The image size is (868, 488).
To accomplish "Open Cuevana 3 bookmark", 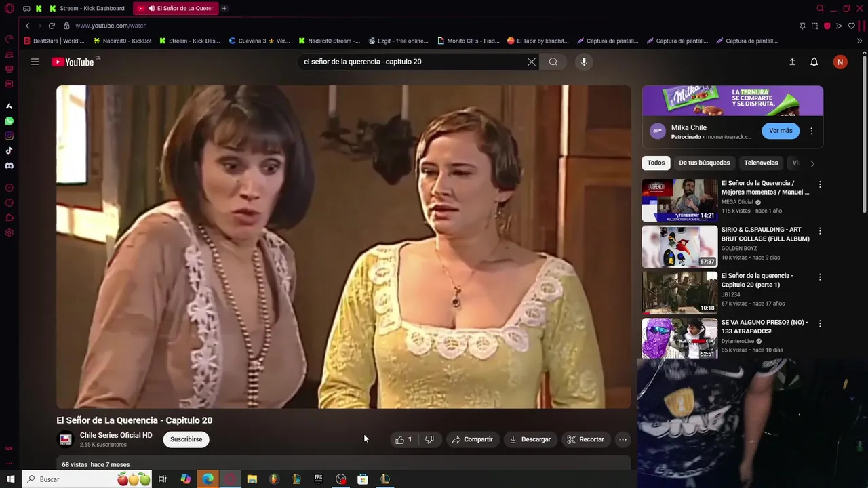I will pos(259,41).
